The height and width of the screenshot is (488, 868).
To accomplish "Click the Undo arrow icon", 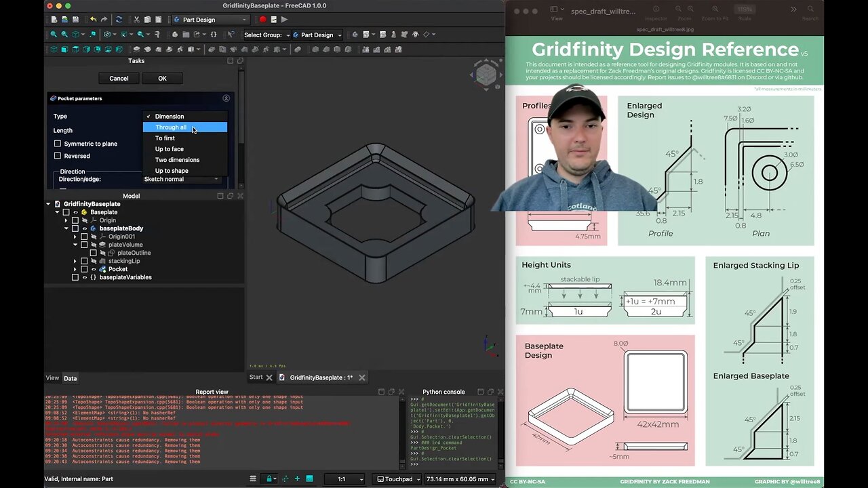I will [x=93, y=20].
